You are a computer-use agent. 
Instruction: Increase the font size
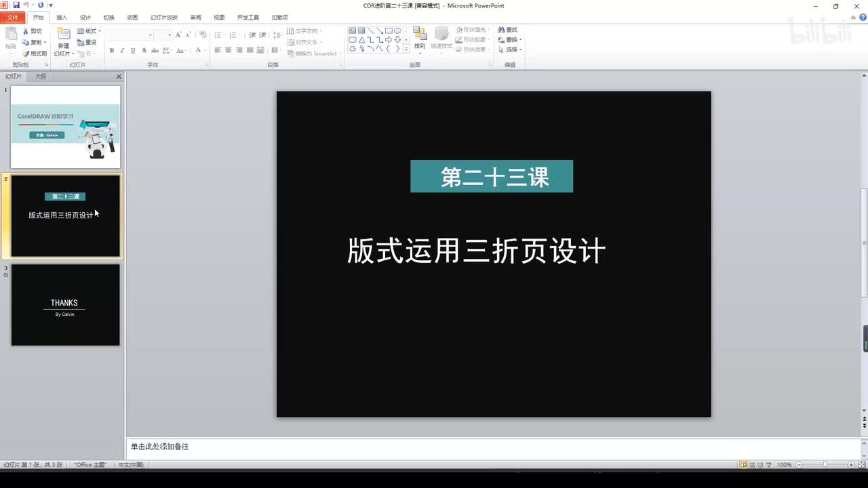[x=179, y=35]
